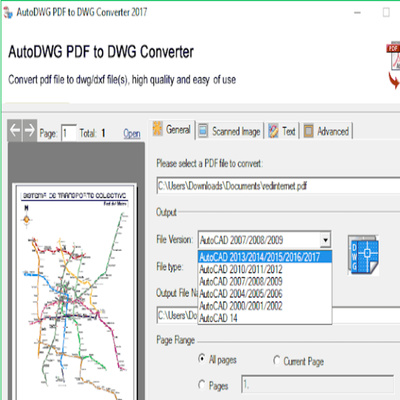400x400 pixels.
Task: Click the Pages range input field
Action: (x=317, y=384)
